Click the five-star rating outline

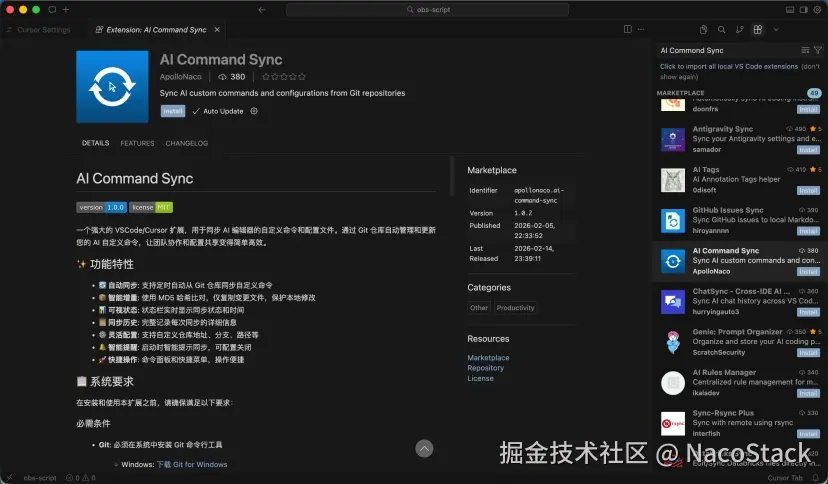pyautogui.click(x=284, y=77)
